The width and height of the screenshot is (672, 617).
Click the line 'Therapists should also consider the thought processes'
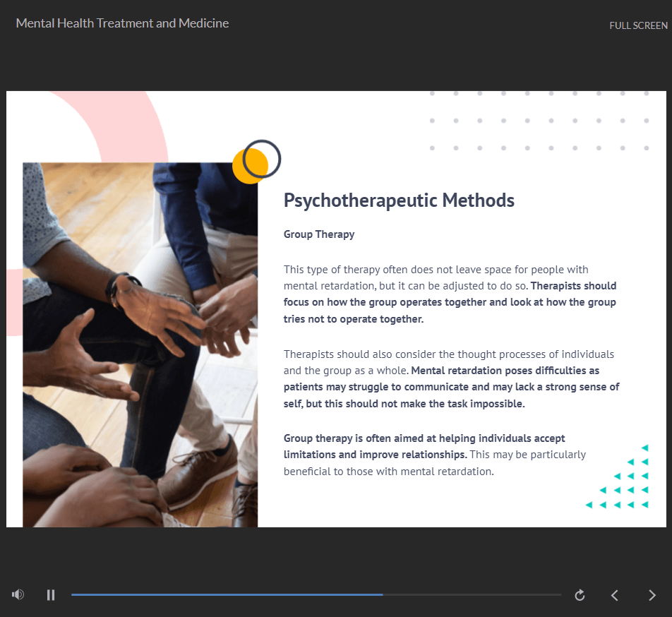(x=449, y=354)
